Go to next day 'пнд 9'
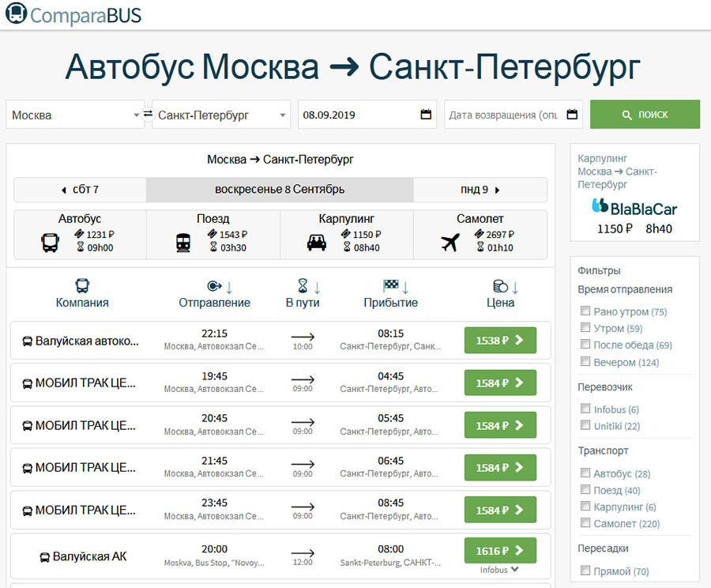This screenshot has height=588, width=711. tap(480, 190)
